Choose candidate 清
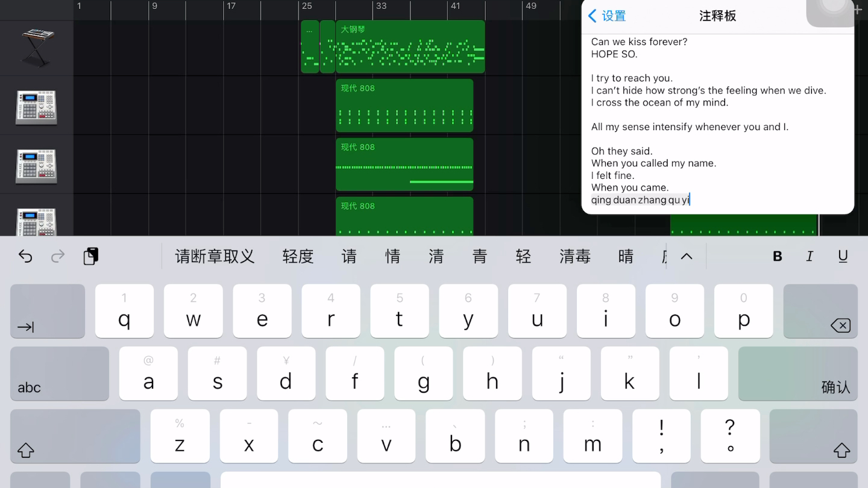 pos(436,257)
